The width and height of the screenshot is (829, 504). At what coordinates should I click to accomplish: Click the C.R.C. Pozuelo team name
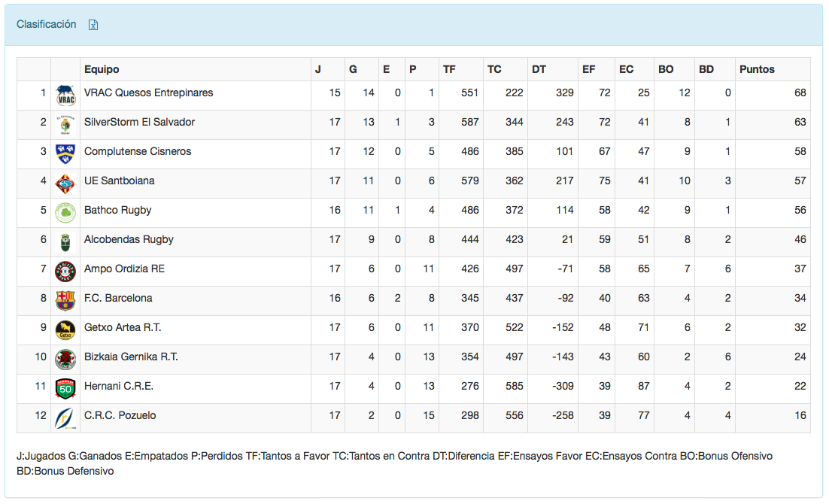(x=120, y=415)
